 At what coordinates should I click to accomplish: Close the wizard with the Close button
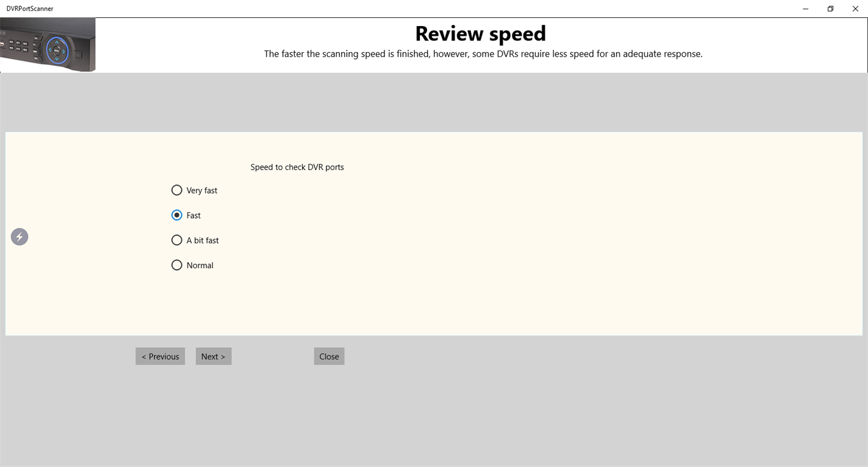pos(329,356)
